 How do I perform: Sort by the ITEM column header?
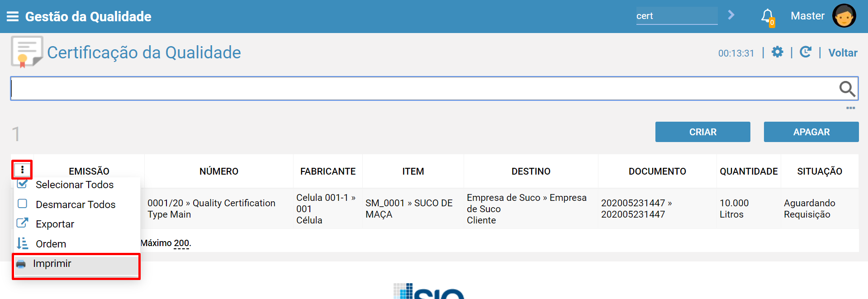click(413, 171)
